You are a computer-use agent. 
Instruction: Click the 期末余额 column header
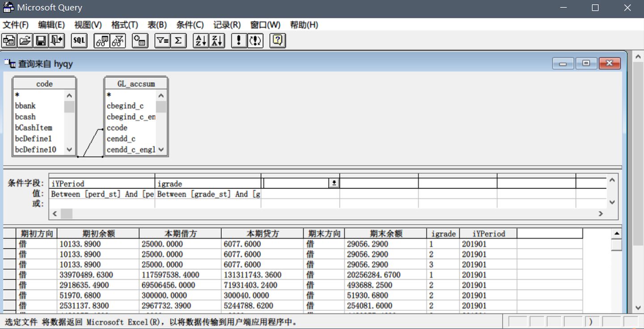(386, 233)
